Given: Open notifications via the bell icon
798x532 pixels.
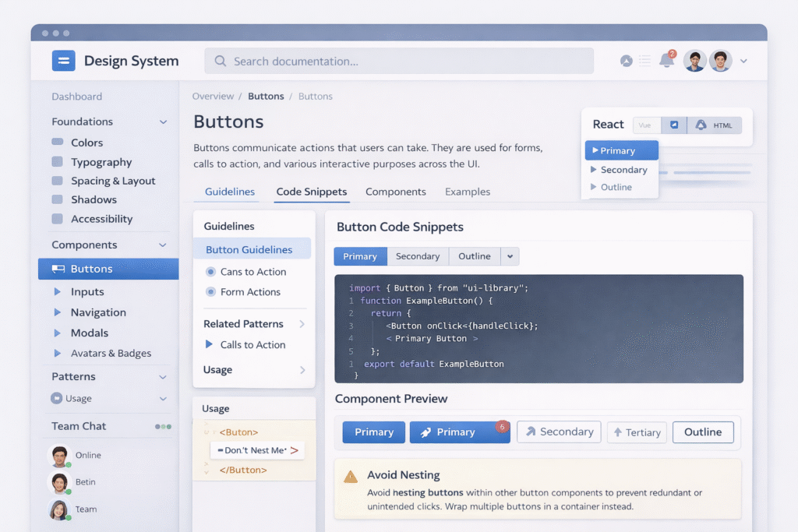Looking at the screenshot, I should pyautogui.click(x=667, y=61).
